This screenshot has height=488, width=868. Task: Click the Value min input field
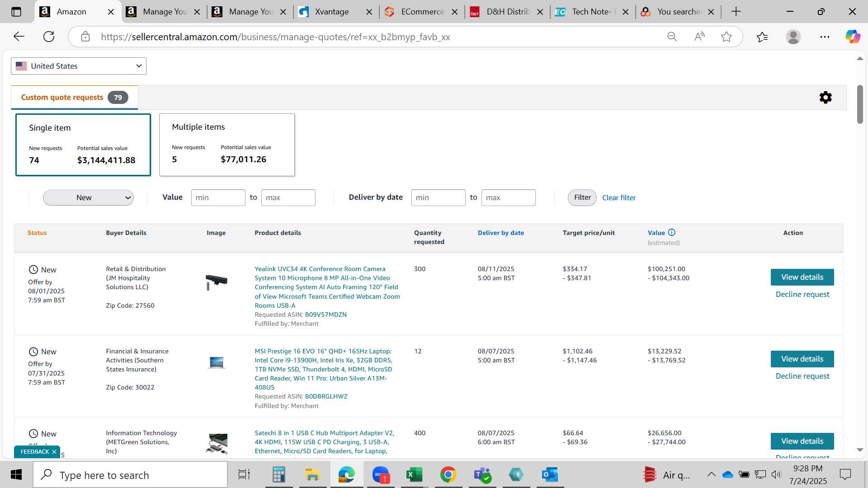click(x=218, y=197)
